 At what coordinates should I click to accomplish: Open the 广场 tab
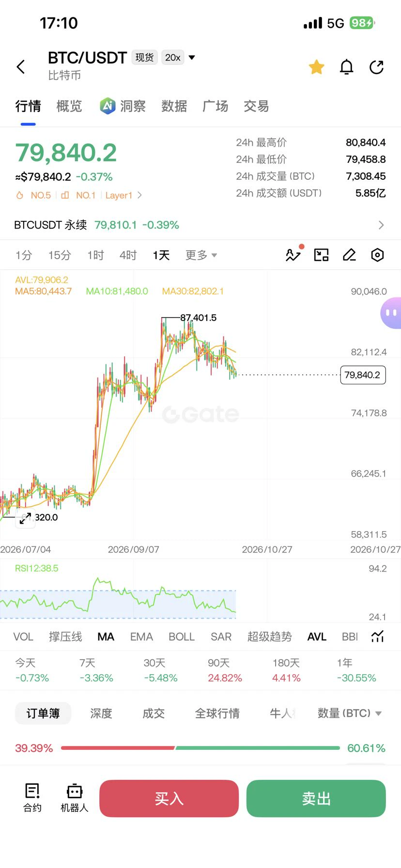tap(215, 106)
